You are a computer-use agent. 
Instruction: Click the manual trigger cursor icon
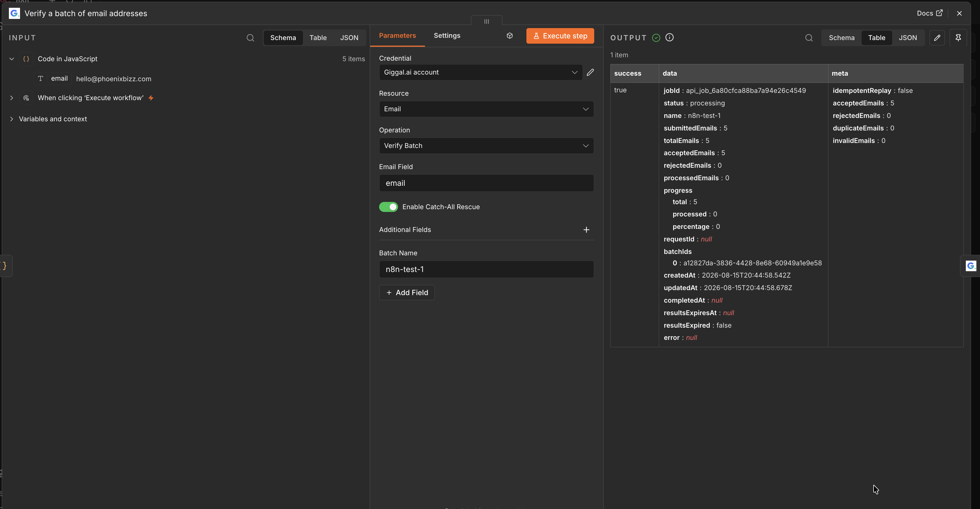tap(26, 98)
